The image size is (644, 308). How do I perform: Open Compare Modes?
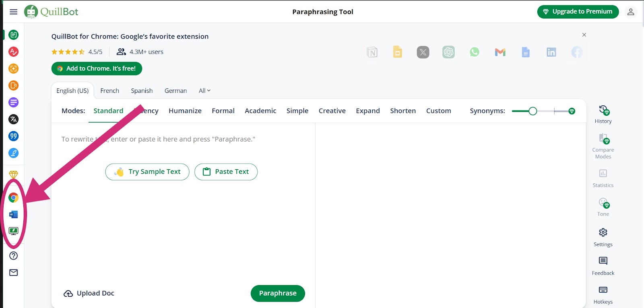coord(603,146)
